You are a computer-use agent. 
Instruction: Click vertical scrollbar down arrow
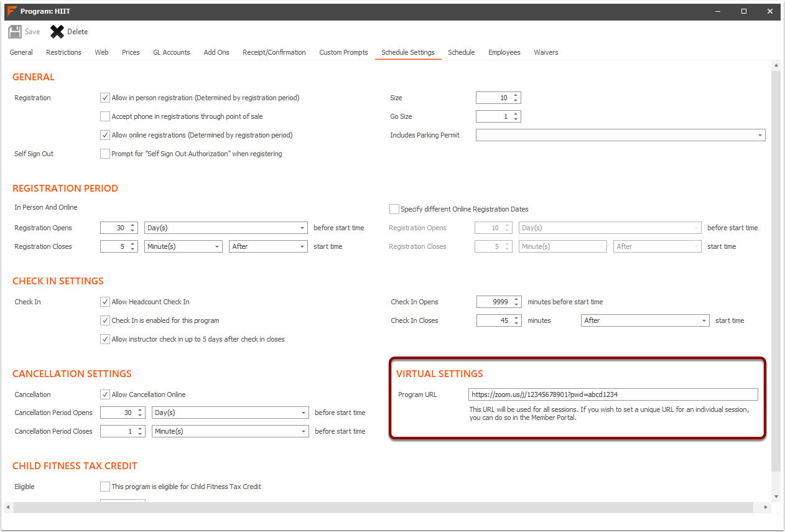pos(776,497)
